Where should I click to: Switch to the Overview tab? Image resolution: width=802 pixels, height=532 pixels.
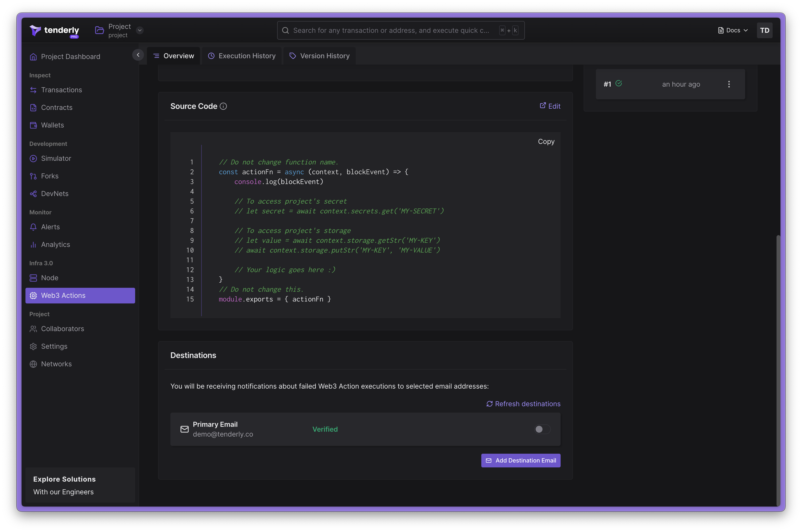[173, 56]
